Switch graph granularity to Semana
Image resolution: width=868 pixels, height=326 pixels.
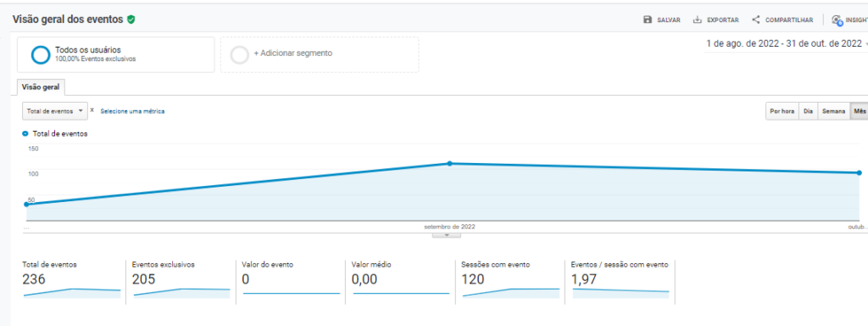834,111
